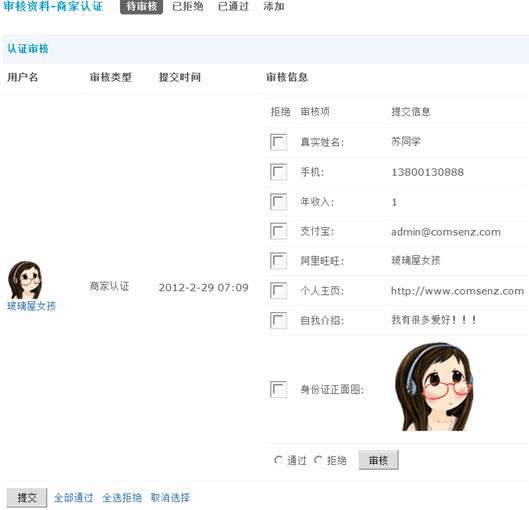Tick reject checkbox for 真实姓名
The width and height of the screenshot is (529, 510).
tap(278, 142)
